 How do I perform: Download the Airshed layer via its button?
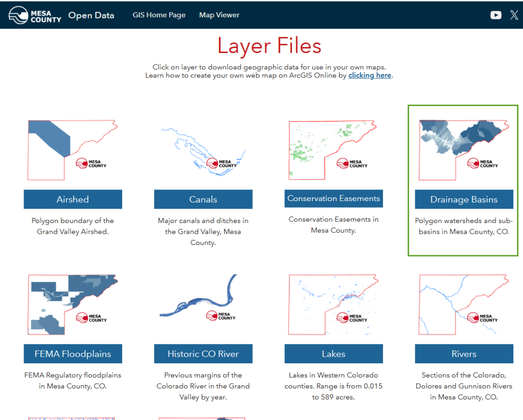pyautogui.click(x=73, y=199)
